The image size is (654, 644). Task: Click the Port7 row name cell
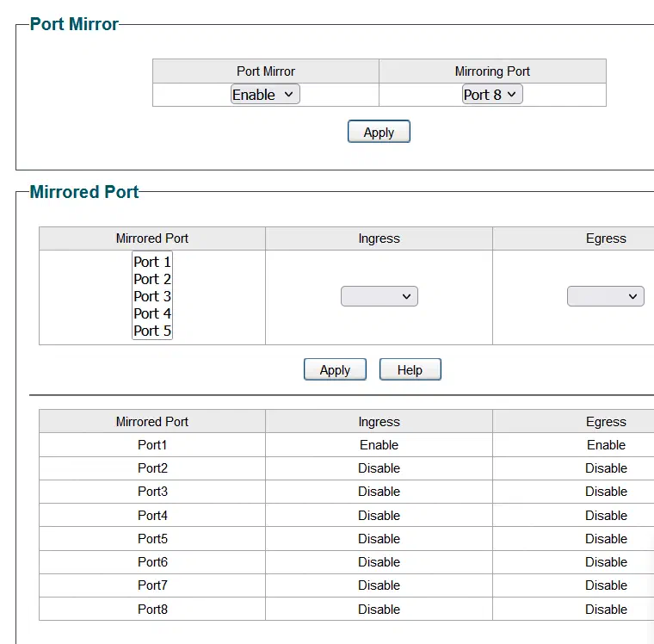click(x=152, y=585)
